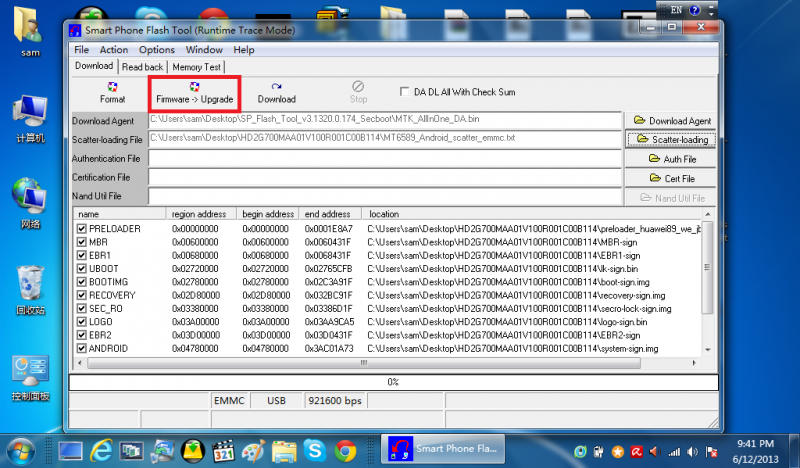Click partition list scroll-up arrow
This screenshot has height=468, width=800.
[x=708, y=214]
